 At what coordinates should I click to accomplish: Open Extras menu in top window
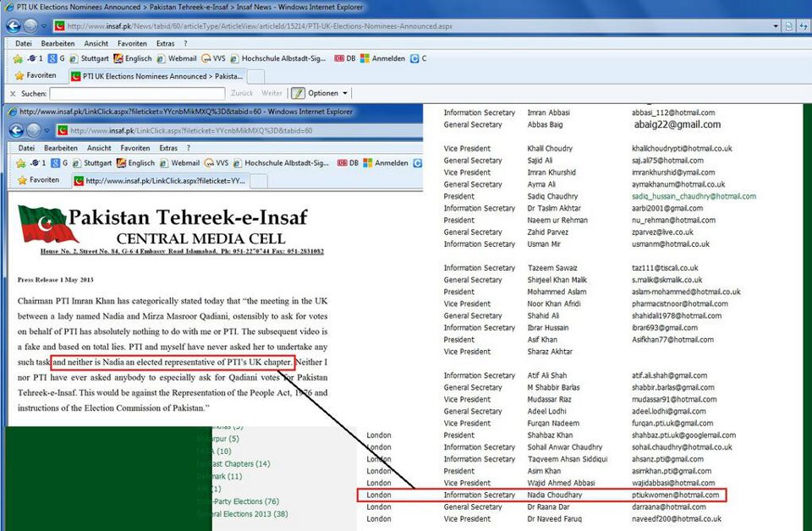coord(165,43)
